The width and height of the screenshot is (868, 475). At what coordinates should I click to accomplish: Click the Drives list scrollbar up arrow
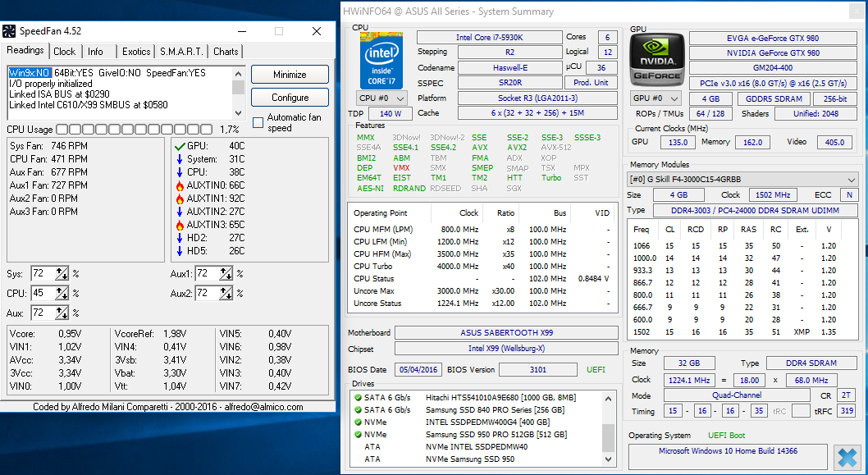point(608,398)
